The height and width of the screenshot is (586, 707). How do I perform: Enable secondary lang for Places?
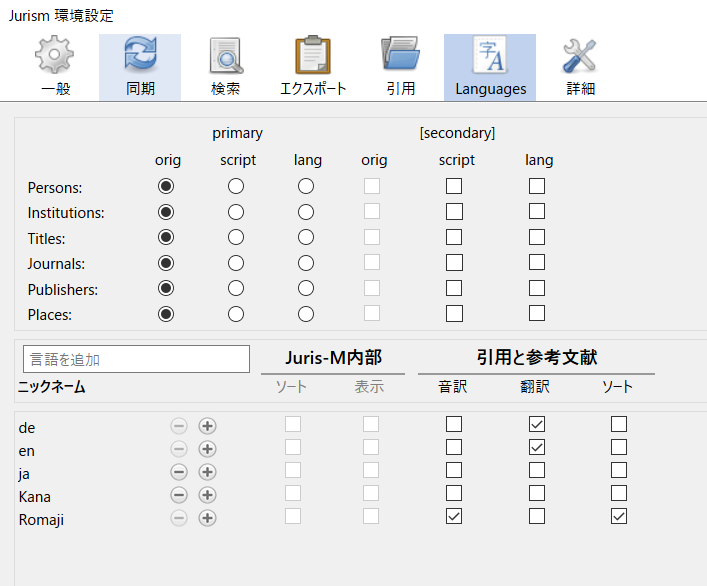(537, 313)
